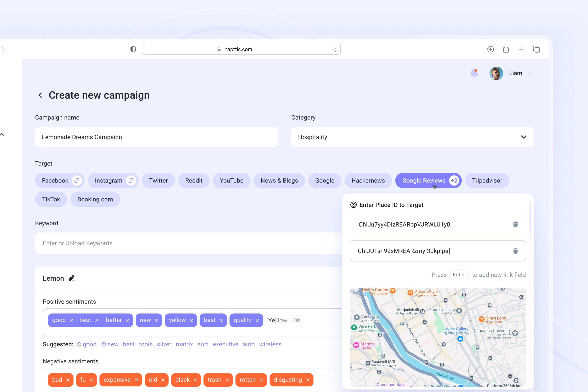Image resolution: width=588 pixels, height=392 pixels.
Task: Expand the user menu chevron next to Liam
Action: (530, 73)
